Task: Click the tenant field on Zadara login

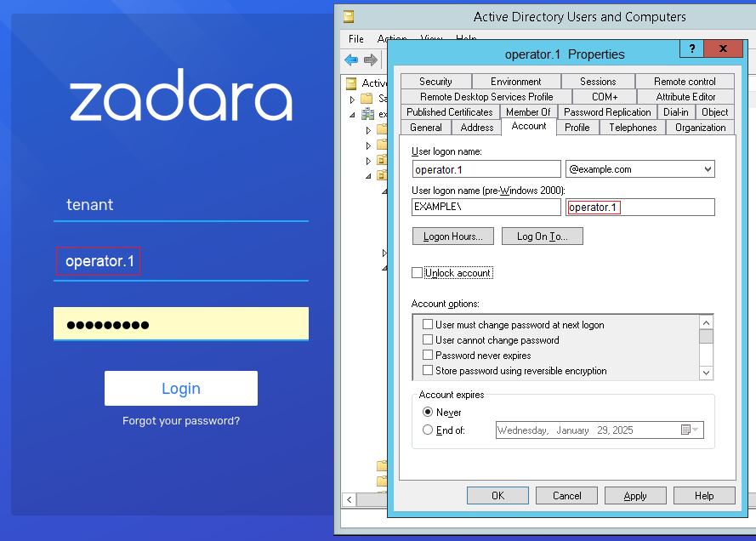Action: click(x=181, y=205)
